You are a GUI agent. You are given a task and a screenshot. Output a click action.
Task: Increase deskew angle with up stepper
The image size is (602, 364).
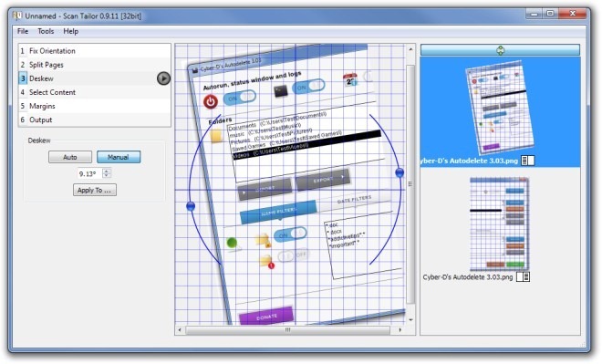(107, 171)
